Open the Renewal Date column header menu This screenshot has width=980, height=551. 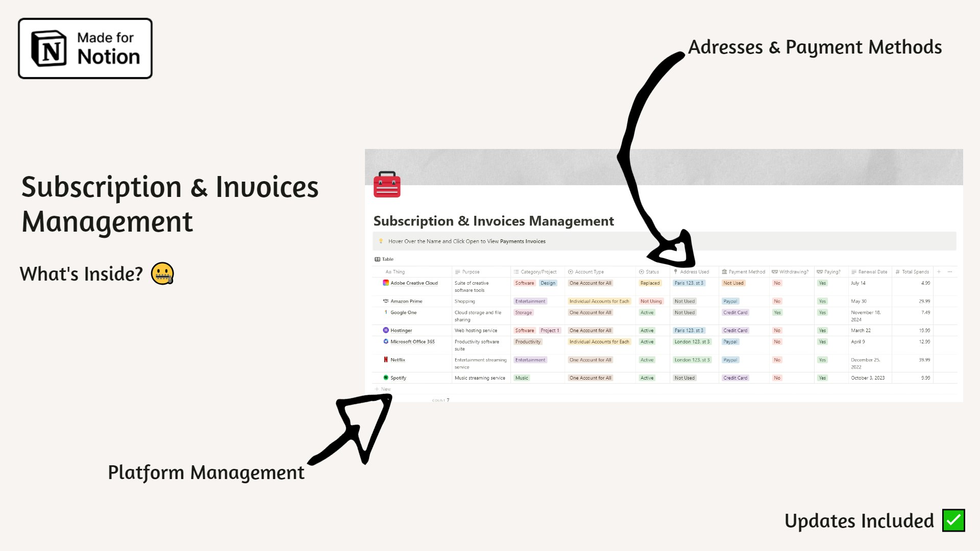[869, 272]
